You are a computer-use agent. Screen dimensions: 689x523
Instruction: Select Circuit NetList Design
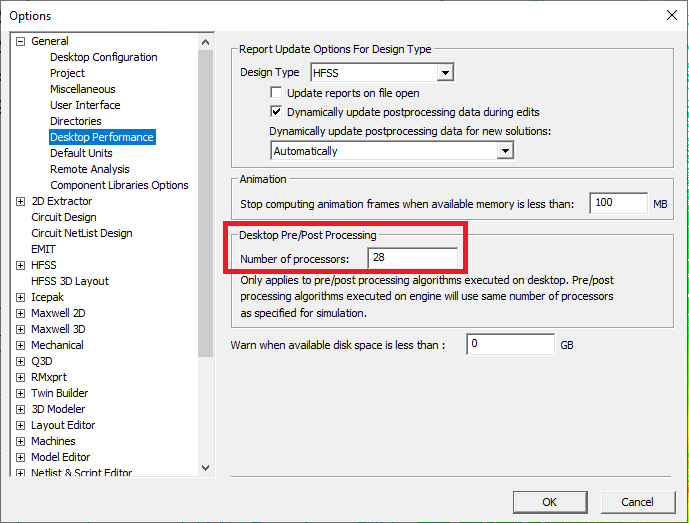point(82,233)
